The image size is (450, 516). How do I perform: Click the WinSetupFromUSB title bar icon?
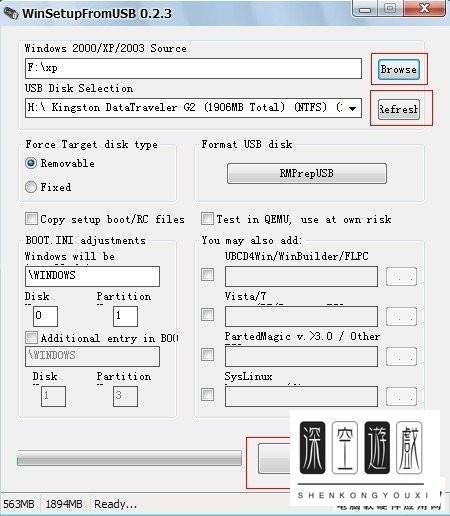11,13
